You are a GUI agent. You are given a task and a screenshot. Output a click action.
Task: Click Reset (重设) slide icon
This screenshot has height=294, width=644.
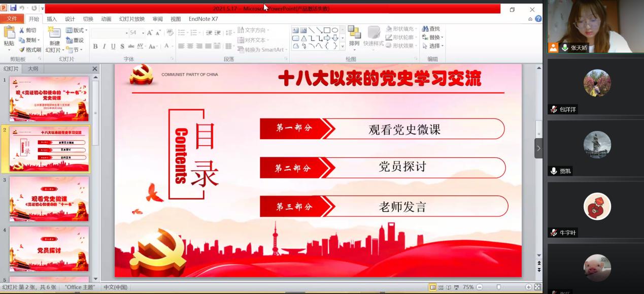click(x=69, y=40)
